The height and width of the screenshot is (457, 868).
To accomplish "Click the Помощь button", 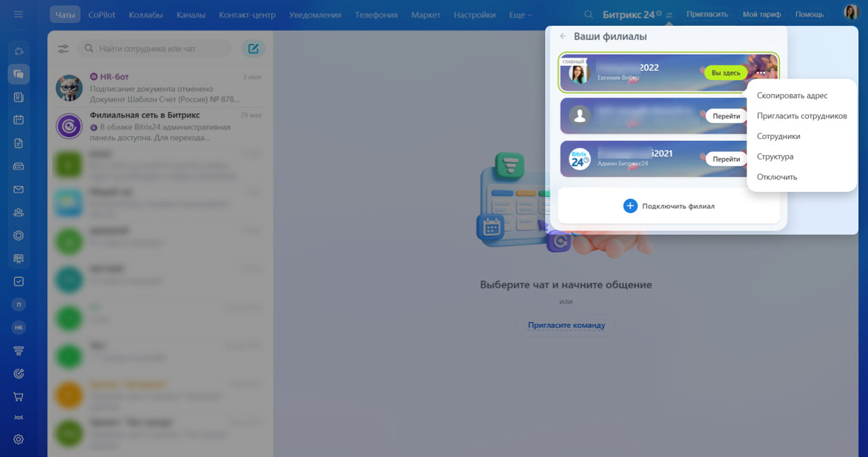I will coord(809,14).
